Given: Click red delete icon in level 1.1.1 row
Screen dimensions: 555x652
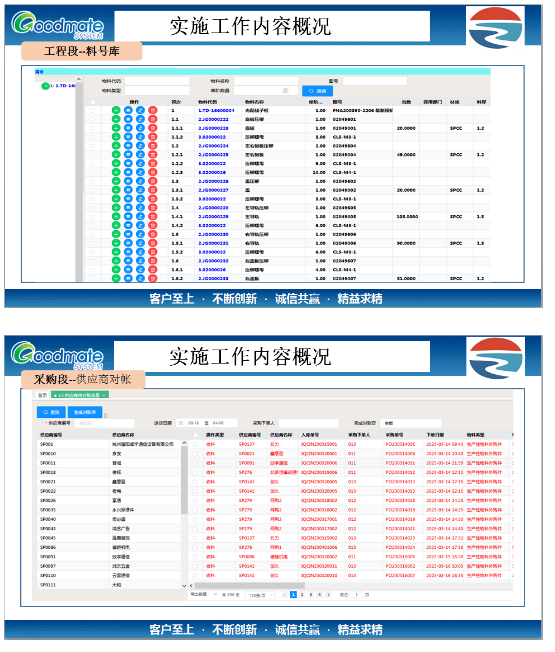Looking at the screenshot, I should click(x=153, y=128).
